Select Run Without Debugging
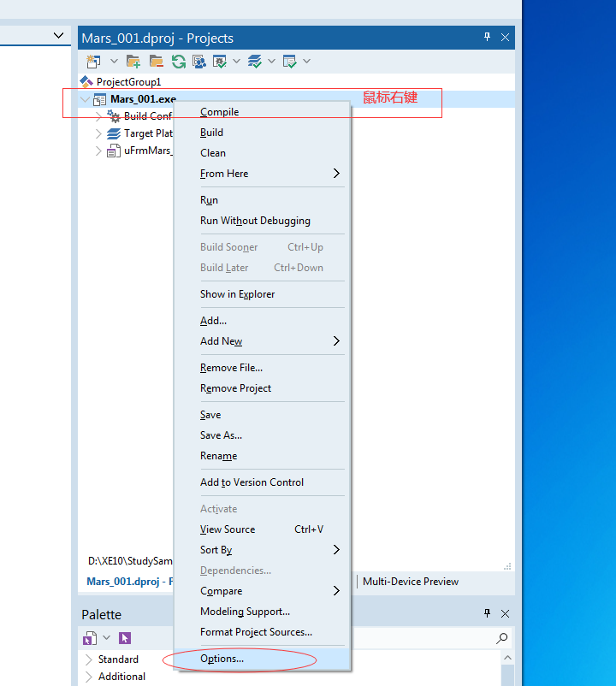 click(263, 221)
